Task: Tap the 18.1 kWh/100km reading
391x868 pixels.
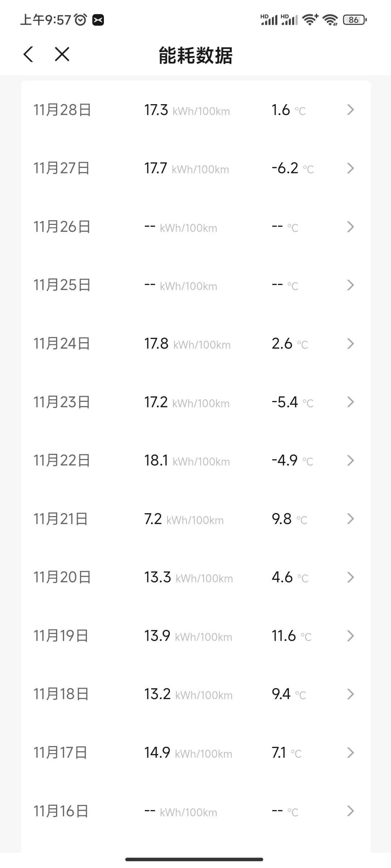Action: 187,461
